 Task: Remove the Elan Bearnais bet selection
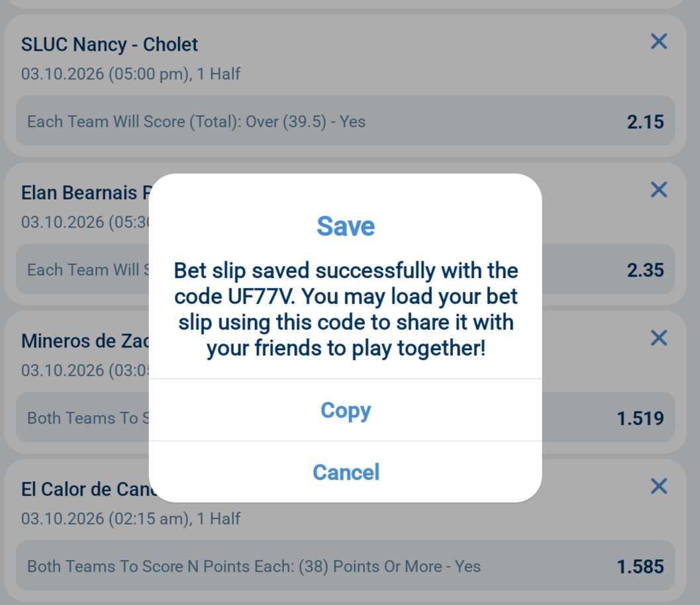(658, 189)
